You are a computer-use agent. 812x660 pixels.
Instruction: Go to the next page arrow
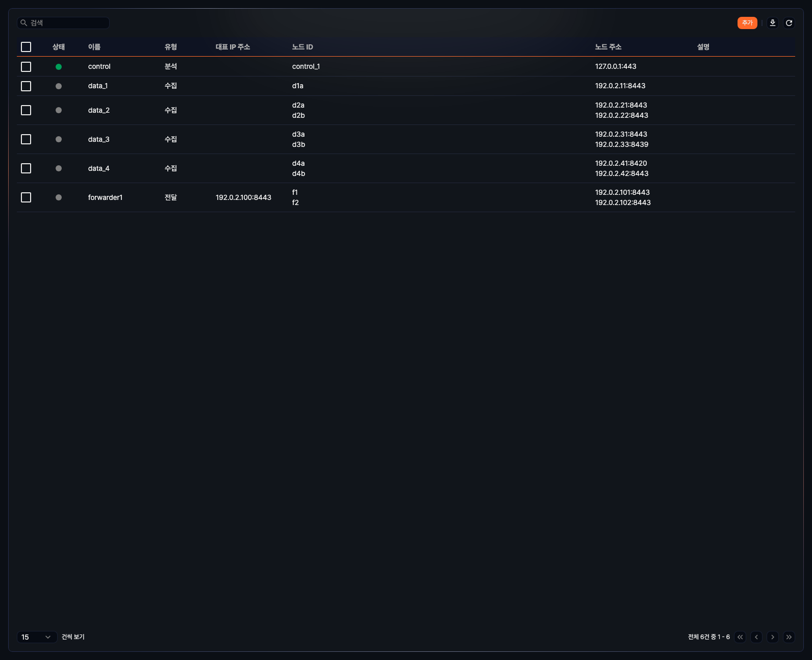(773, 637)
